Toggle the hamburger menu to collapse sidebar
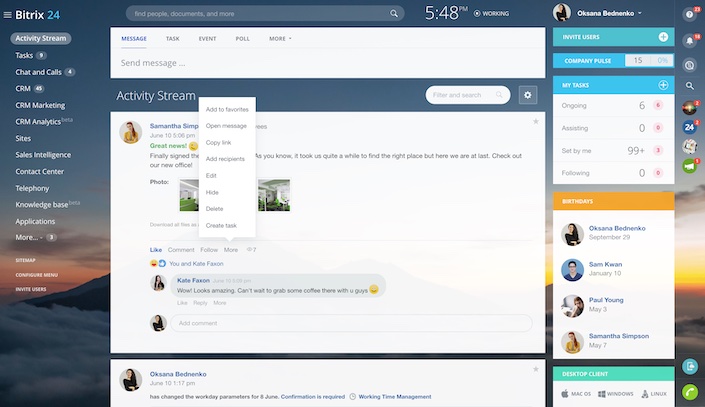The width and height of the screenshot is (705, 407). click(x=9, y=14)
